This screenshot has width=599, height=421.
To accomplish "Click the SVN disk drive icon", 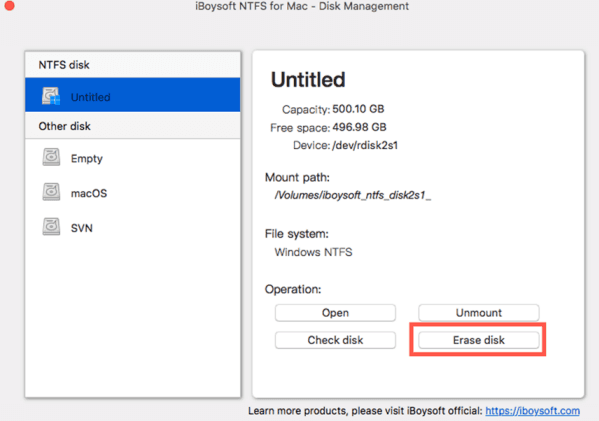I will (51, 227).
